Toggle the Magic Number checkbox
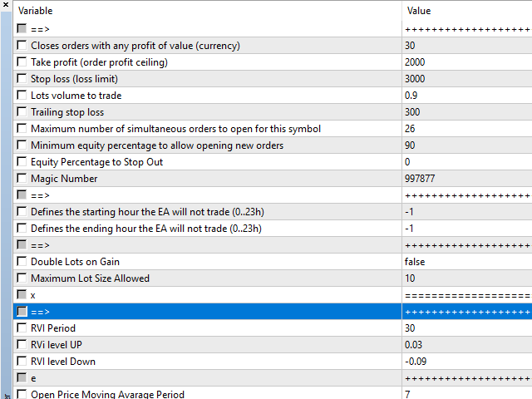This screenshot has width=532, height=399. 22,179
